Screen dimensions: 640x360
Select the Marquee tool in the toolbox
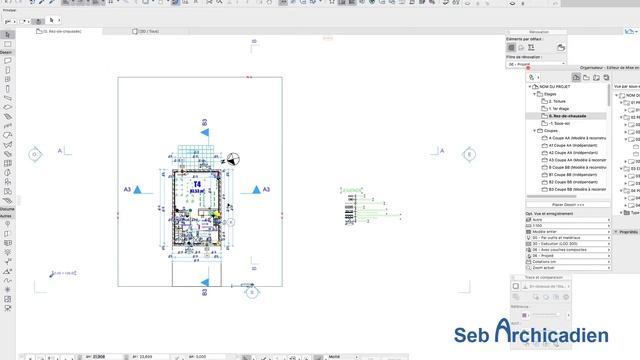pyautogui.click(x=7, y=44)
